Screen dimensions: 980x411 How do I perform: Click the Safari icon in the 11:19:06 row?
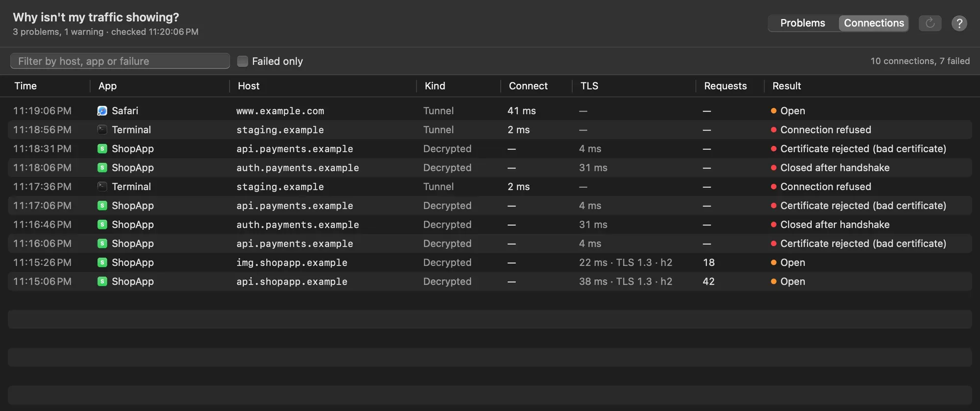pyautogui.click(x=102, y=111)
